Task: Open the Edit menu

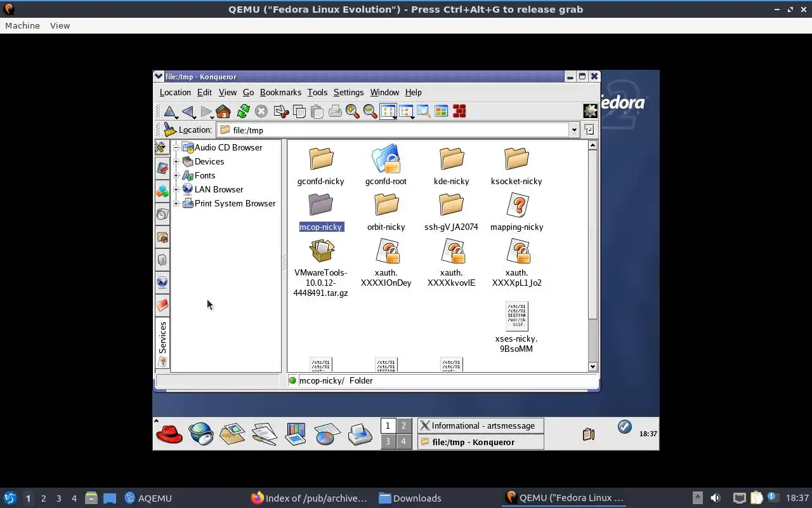Action: click(204, 92)
